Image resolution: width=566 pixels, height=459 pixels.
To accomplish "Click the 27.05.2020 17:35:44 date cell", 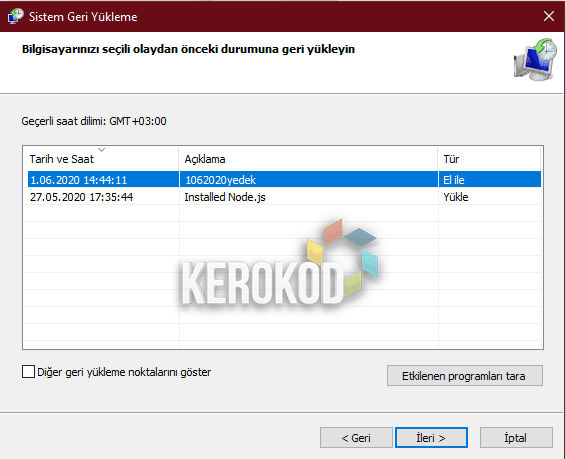I will [81, 197].
